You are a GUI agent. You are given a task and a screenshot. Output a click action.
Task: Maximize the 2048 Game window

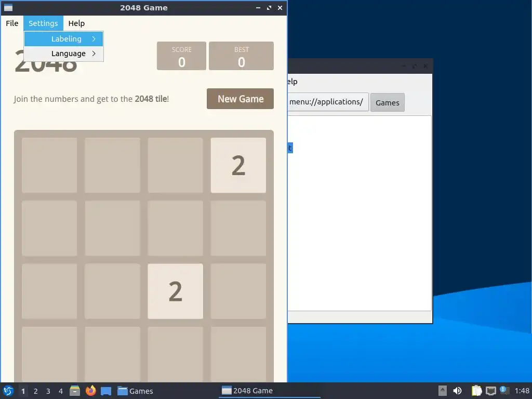coord(269,7)
